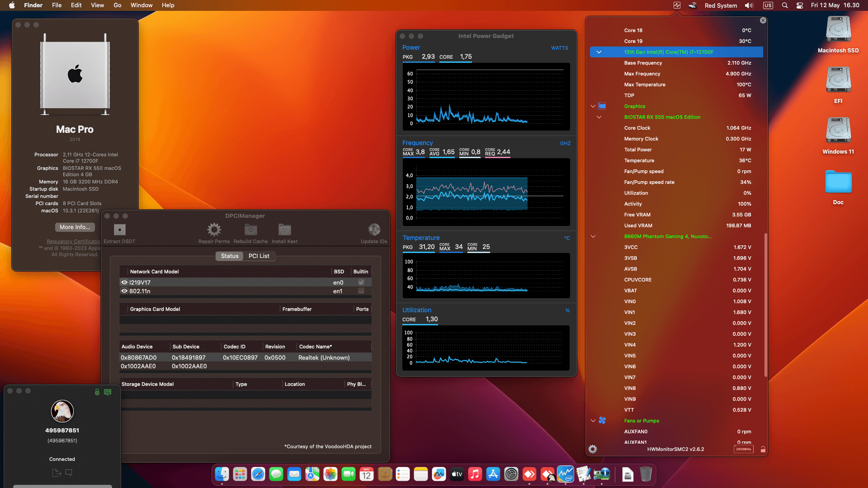Click the file transfer icon under Connected
Viewport: 868px width, 488px height.
pos(57,473)
